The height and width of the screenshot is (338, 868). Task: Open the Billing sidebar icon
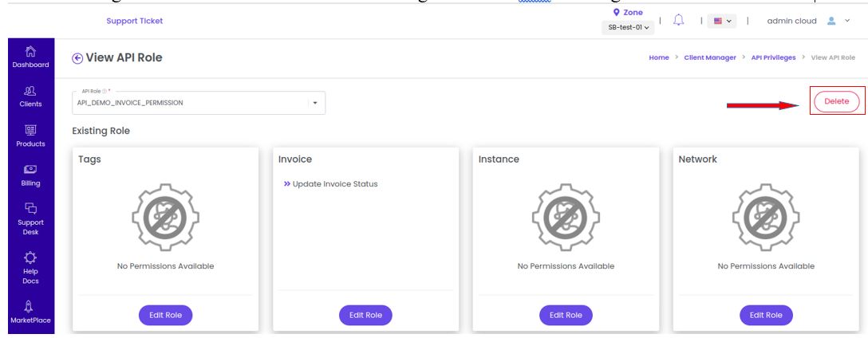[x=31, y=169]
